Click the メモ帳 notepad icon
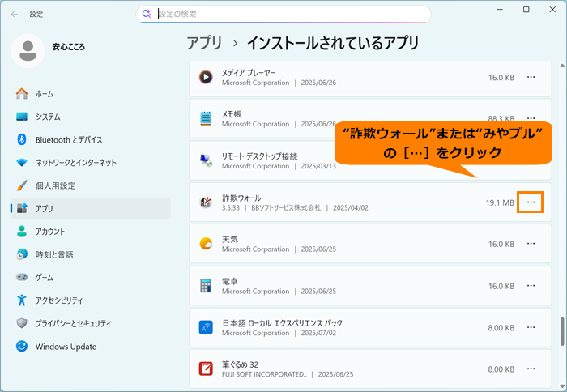Screen dimensions: 567x392 (x=206, y=118)
